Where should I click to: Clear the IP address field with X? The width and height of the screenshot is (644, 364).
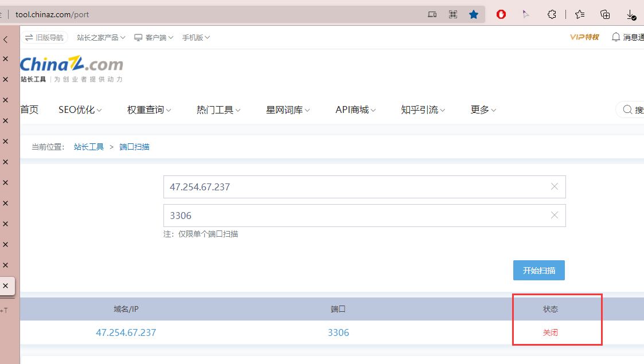coord(555,187)
